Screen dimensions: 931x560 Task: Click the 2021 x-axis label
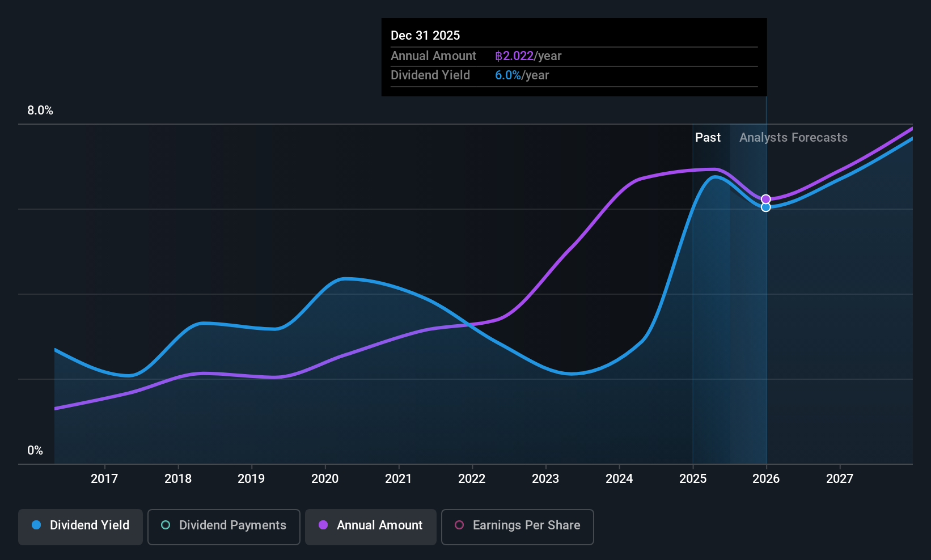[x=399, y=479]
